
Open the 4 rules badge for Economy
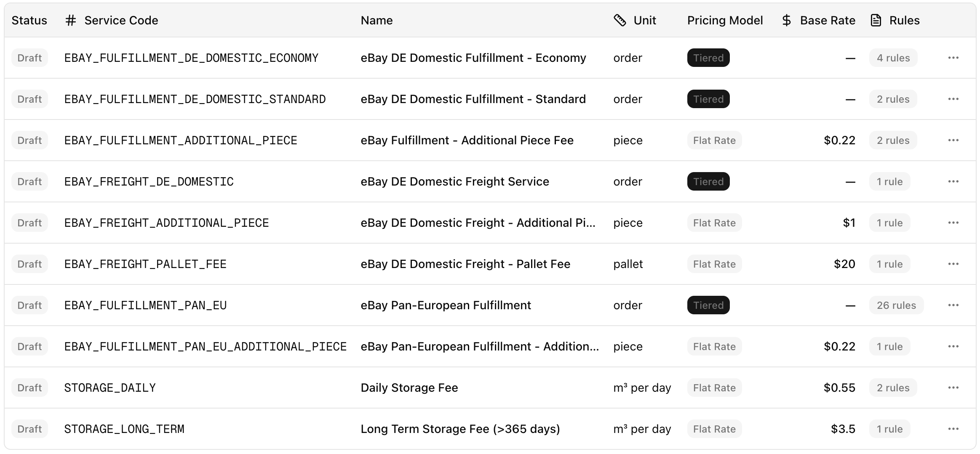[893, 58]
